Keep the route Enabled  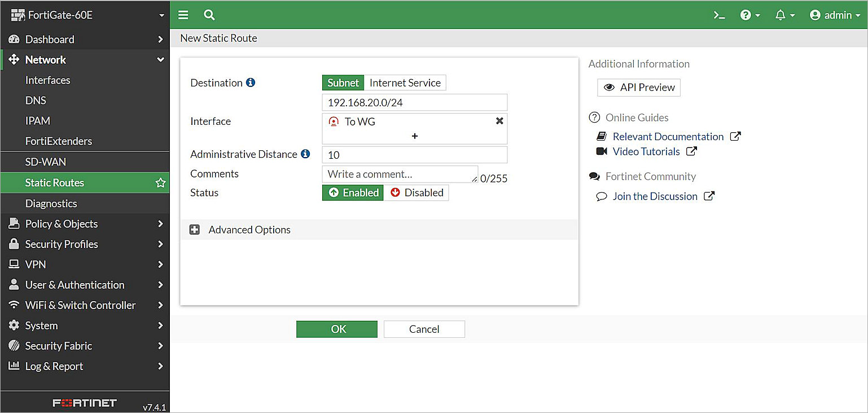tap(352, 192)
